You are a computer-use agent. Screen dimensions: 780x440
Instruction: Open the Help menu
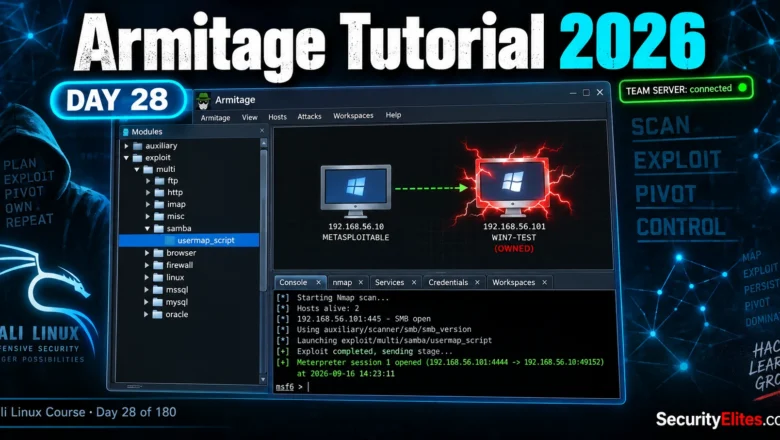point(393,115)
